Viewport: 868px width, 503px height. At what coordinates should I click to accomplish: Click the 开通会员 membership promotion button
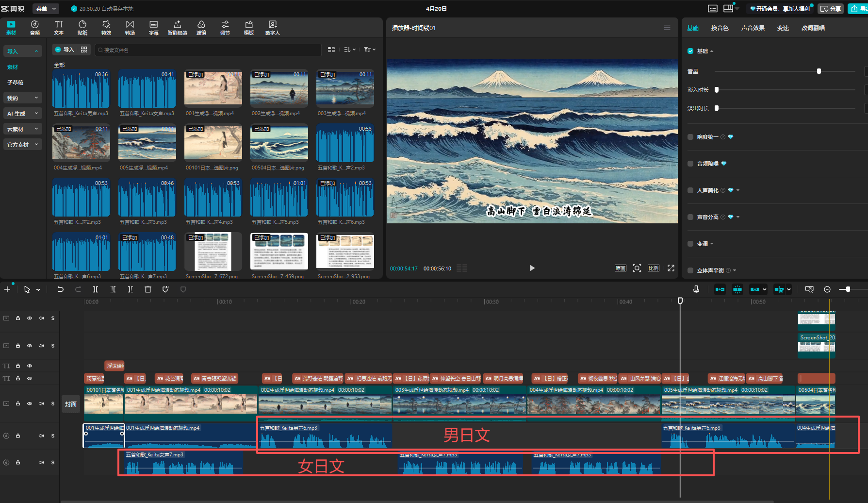pyautogui.click(x=780, y=9)
